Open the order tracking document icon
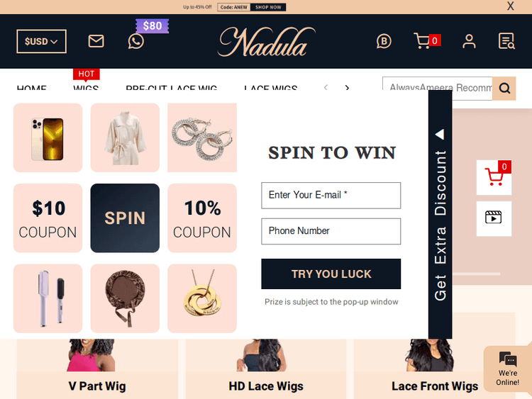This screenshot has height=399, width=532. click(x=506, y=41)
